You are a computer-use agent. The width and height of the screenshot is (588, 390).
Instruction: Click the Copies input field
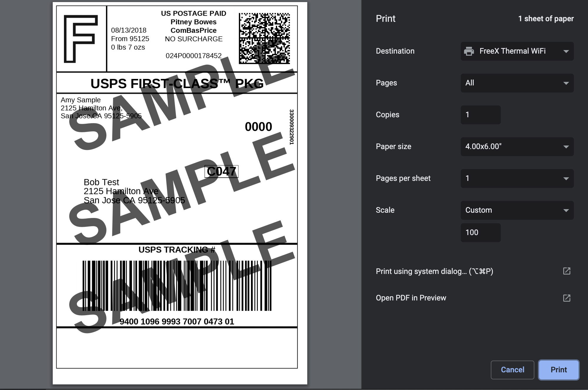click(480, 115)
